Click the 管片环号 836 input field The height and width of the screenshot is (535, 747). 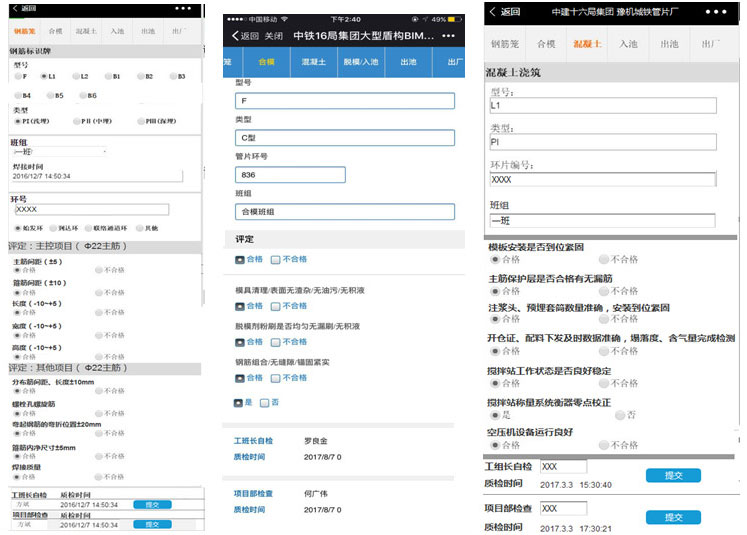[x=290, y=174]
